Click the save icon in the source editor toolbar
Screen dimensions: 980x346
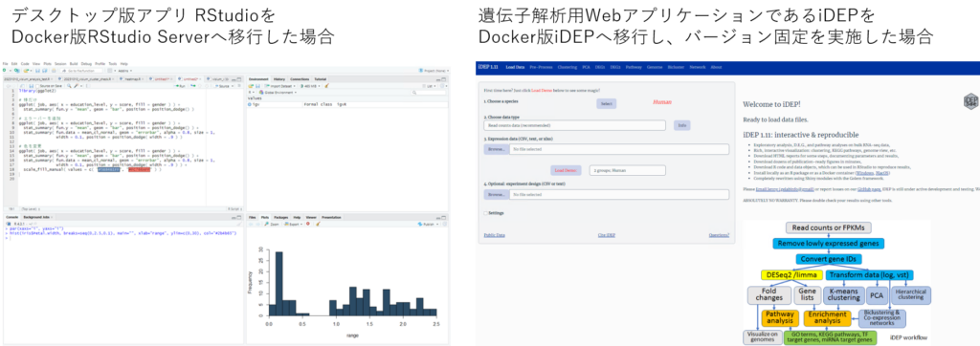(32, 86)
